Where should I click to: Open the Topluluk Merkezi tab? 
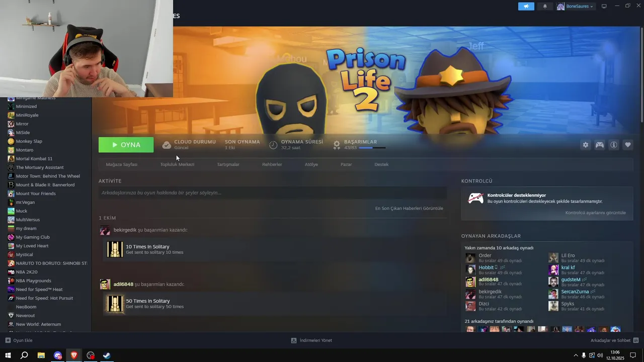tap(177, 164)
